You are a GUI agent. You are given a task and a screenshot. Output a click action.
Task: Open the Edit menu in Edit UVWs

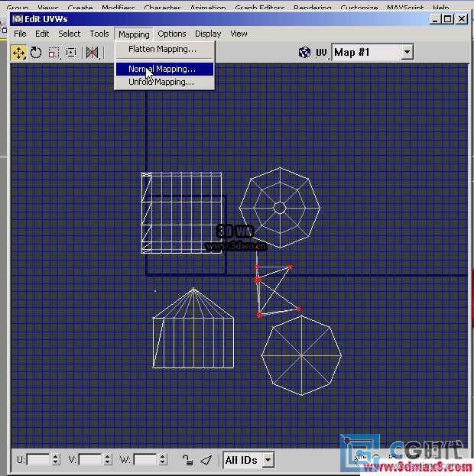coord(42,34)
